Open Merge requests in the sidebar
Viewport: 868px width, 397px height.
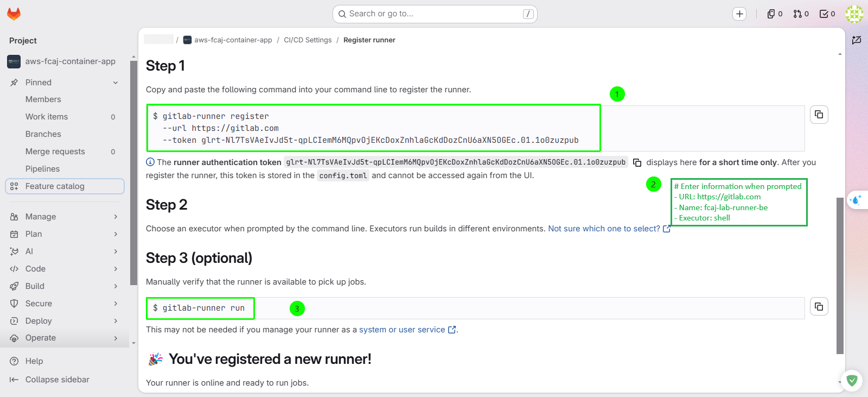point(65,152)
